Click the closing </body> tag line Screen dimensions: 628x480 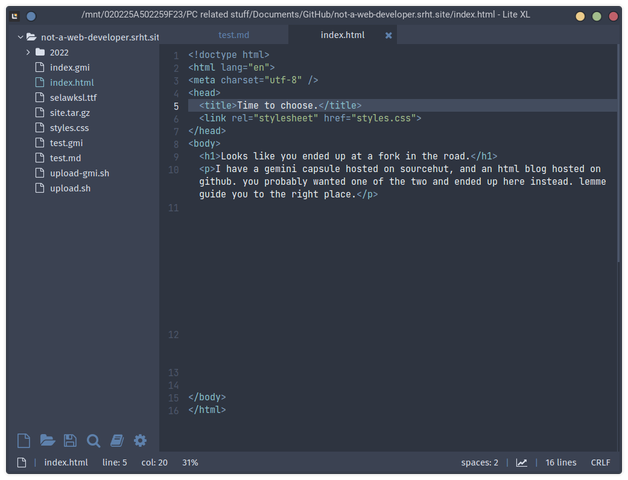pos(207,397)
